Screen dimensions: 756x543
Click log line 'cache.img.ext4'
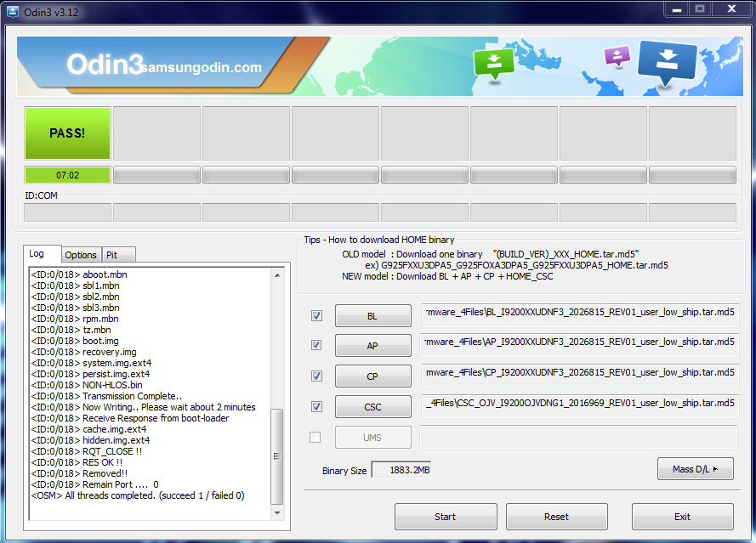coord(88,430)
